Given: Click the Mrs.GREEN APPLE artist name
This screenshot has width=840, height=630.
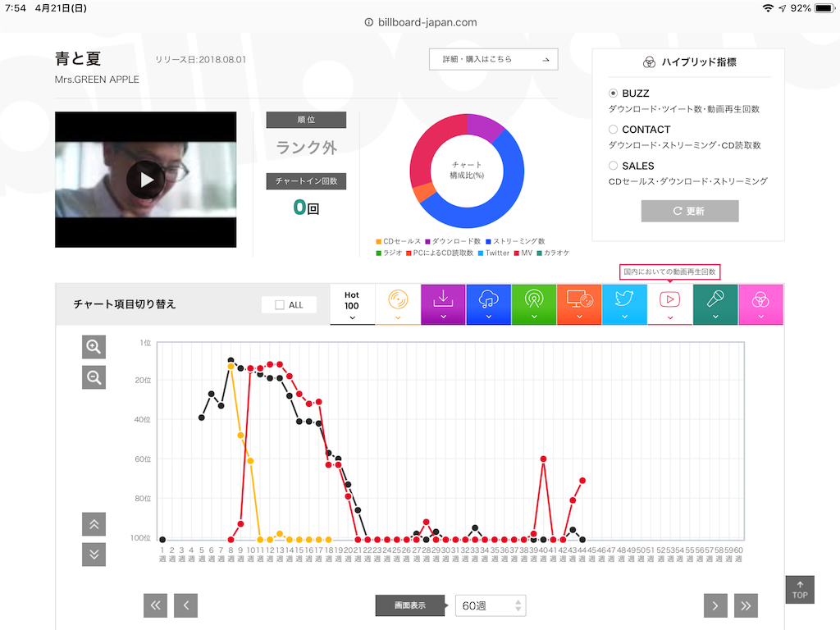Looking at the screenshot, I should [x=97, y=80].
